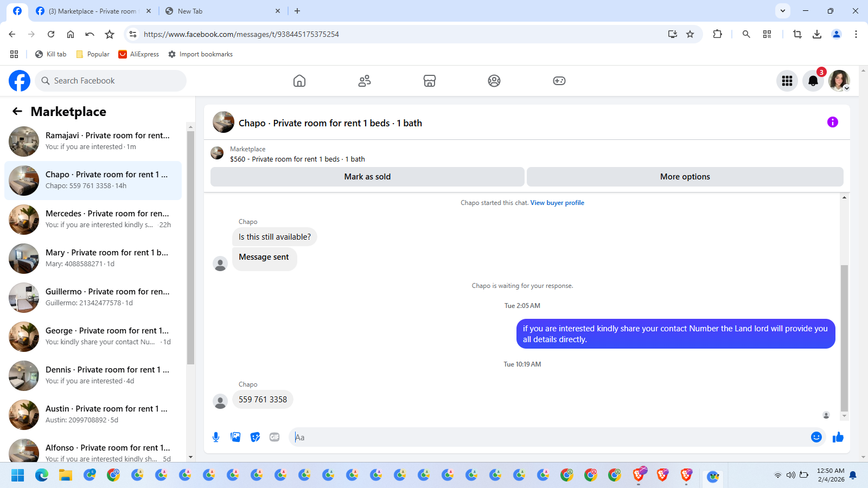Open Gaming controller icon in top navigation
This screenshot has height=488, width=868.
click(x=559, y=81)
